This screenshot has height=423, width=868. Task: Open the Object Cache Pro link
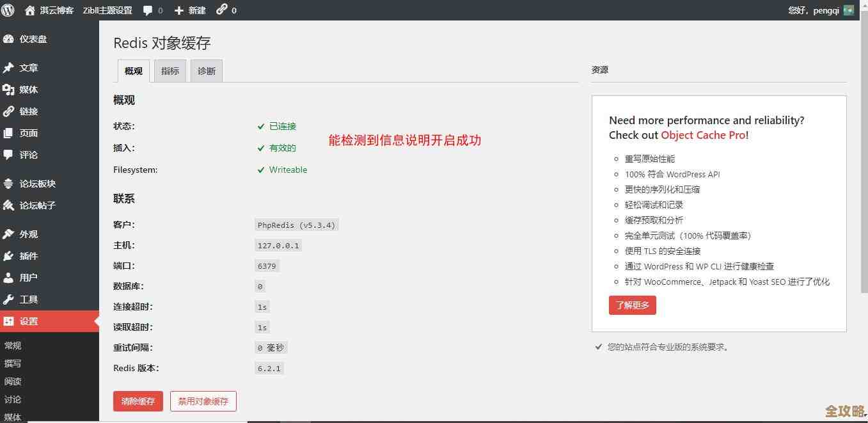pyautogui.click(x=704, y=135)
